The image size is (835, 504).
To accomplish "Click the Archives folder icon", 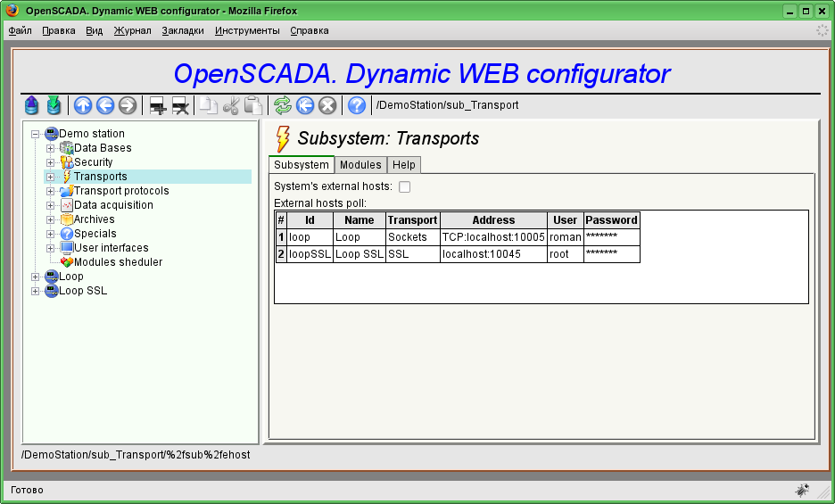I will (67, 219).
